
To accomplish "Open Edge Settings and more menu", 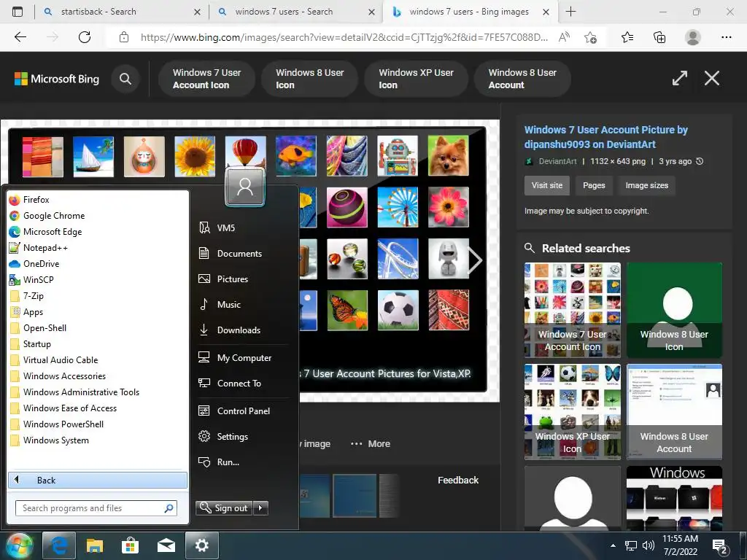I will point(726,37).
